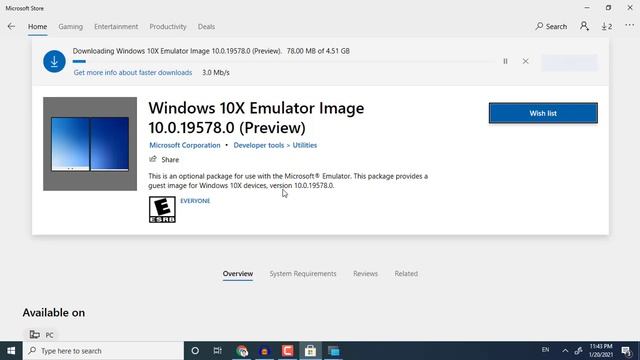Share this app via Share icon

click(x=164, y=160)
